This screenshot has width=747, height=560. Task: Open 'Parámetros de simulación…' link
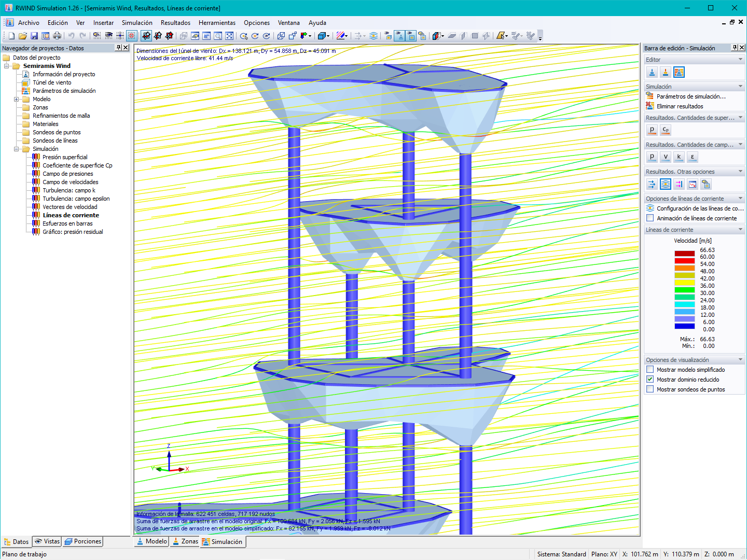(x=691, y=96)
